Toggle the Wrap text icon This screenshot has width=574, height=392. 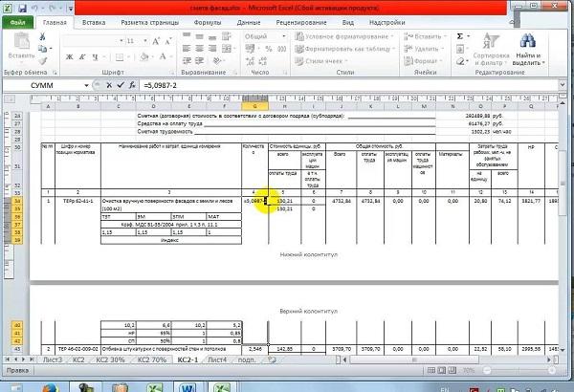pos(227,36)
